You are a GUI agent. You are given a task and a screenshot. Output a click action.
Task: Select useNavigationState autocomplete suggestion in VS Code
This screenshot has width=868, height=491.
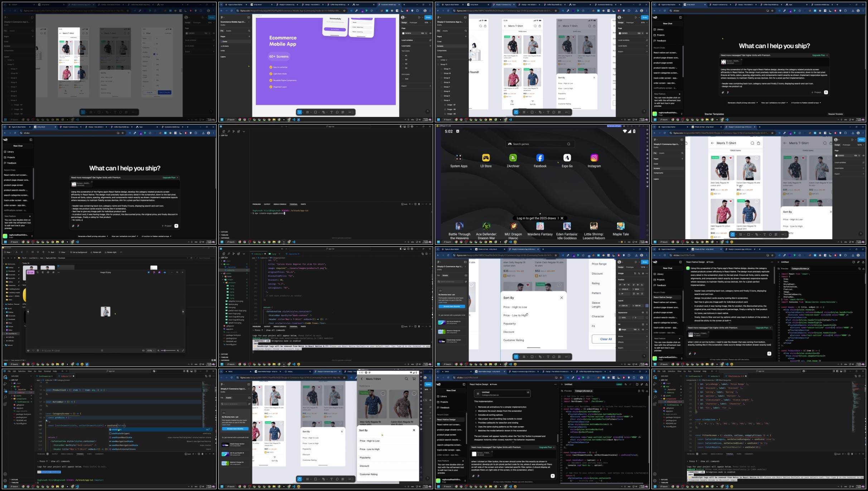pyautogui.click(x=160, y=441)
